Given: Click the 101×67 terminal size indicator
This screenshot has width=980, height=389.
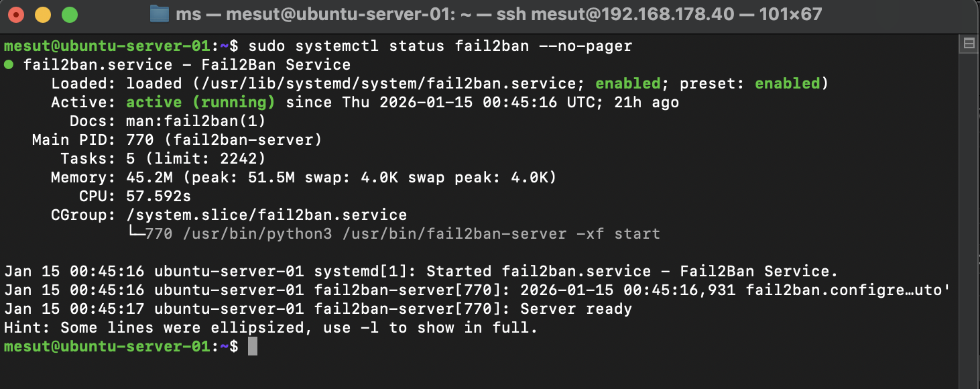Looking at the screenshot, I should pyautogui.click(x=791, y=13).
